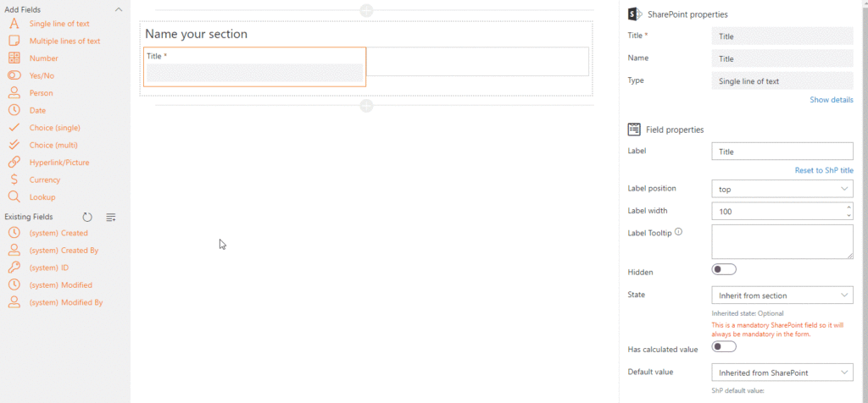Select the Number field icon
The height and width of the screenshot is (403, 868).
pos(14,58)
